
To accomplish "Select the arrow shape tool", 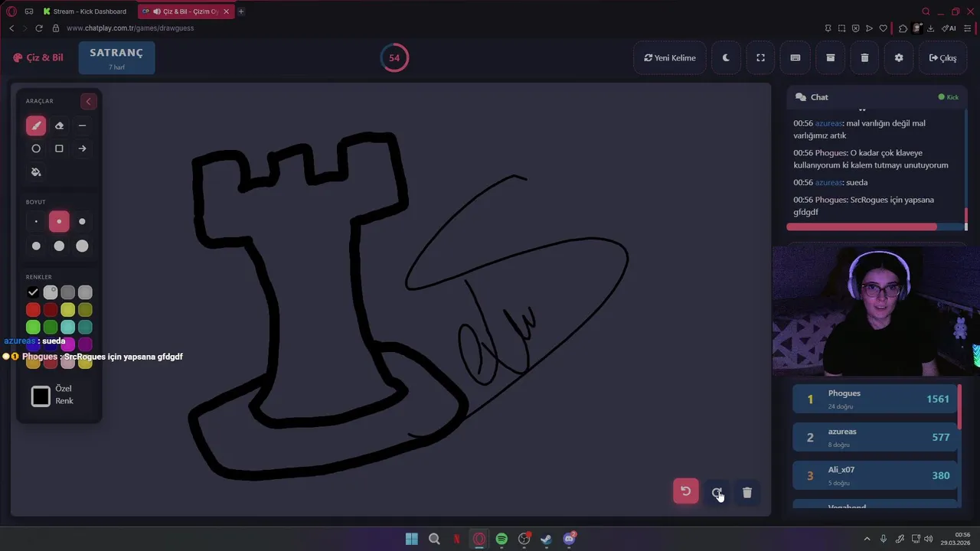I will 82,148.
